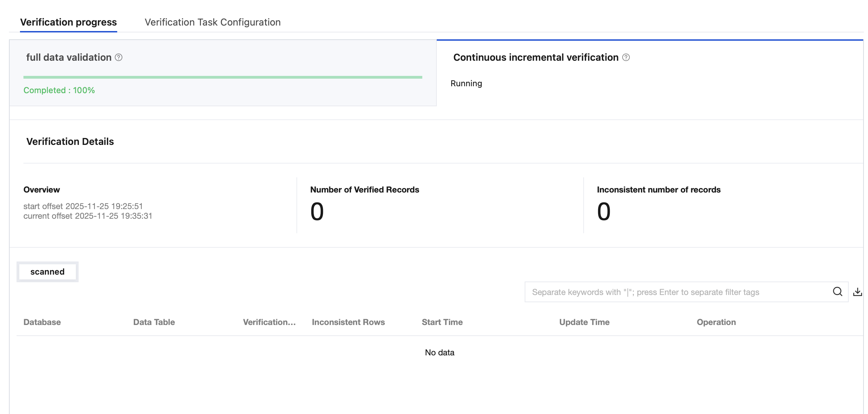
Task: Click the truncated Verification... column header
Action: tap(269, 322)
